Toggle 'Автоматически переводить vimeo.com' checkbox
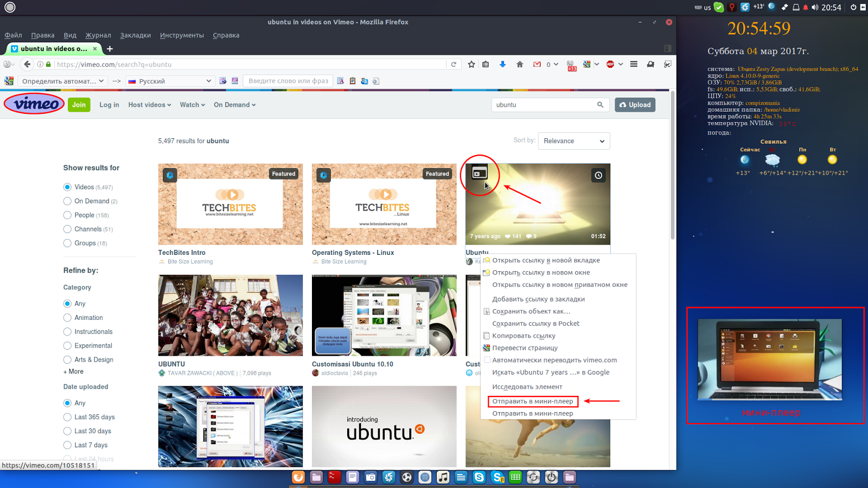Viewport: 868px width, 488px height. [x=487, y=360]
